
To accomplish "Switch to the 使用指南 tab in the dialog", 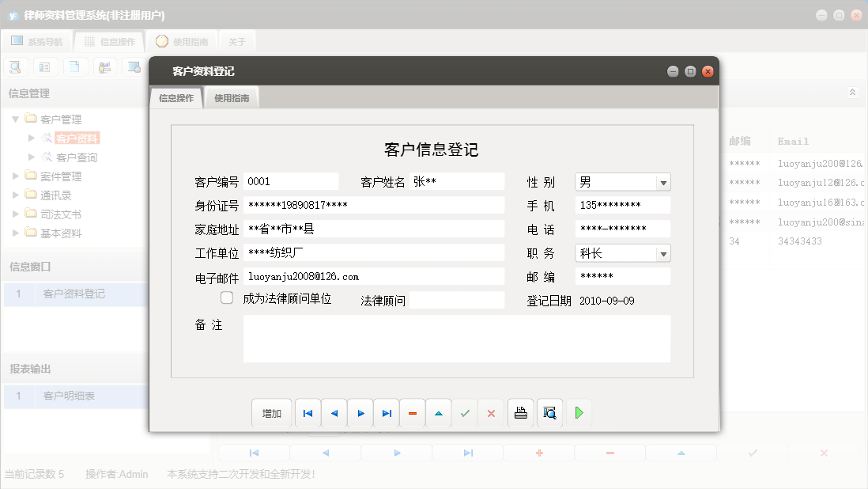I will [230, 97].
